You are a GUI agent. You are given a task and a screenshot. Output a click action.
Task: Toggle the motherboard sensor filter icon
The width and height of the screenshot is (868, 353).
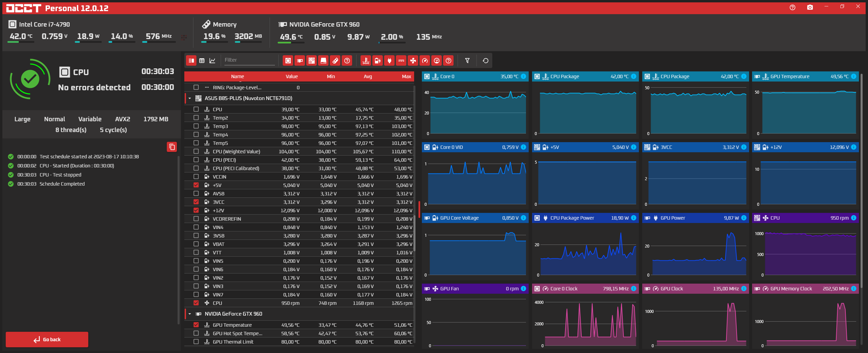coord(311,61)
